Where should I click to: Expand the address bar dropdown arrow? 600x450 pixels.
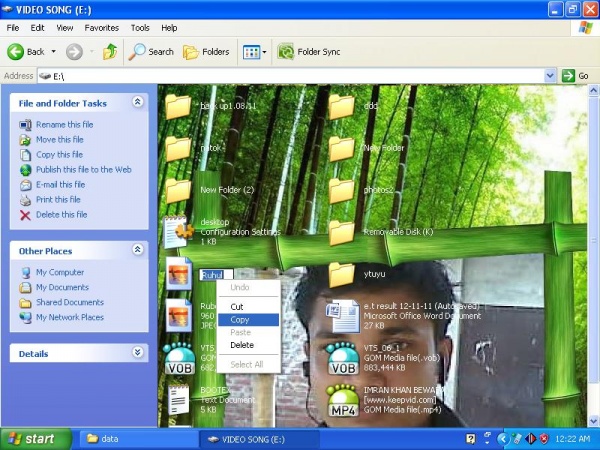tap(551, 75)
